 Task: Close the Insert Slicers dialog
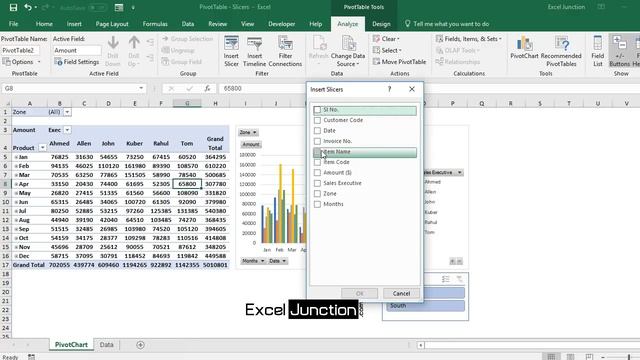pos(412,89)
